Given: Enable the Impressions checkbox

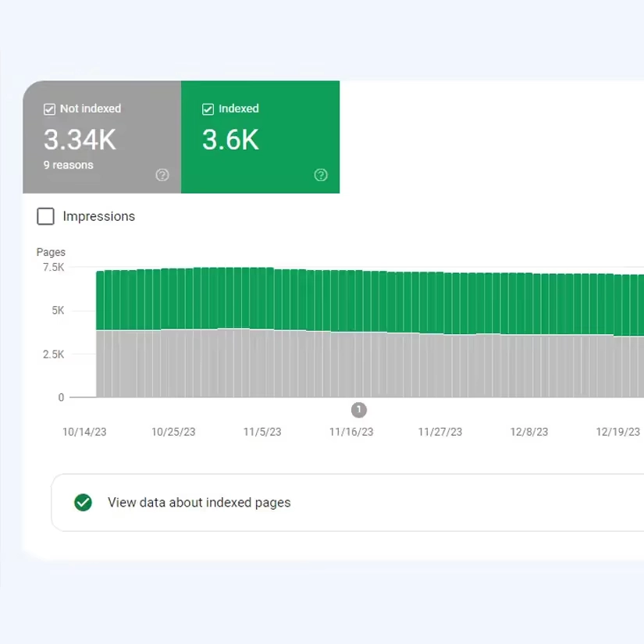Looking at the screenshot, I should [45, 216].
